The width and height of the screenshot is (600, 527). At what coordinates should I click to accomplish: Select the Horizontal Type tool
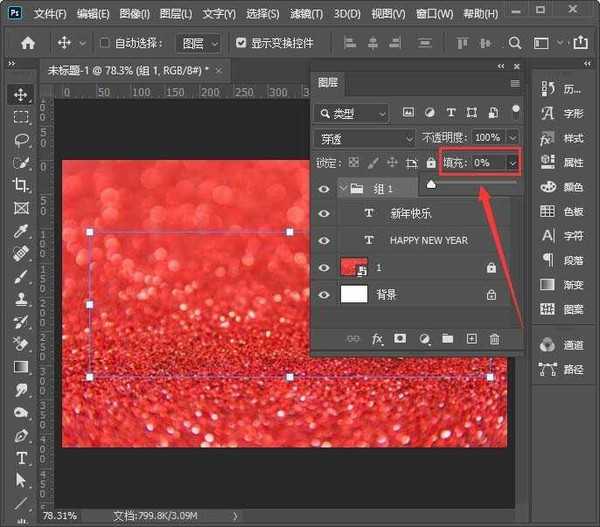pos(21,458)
